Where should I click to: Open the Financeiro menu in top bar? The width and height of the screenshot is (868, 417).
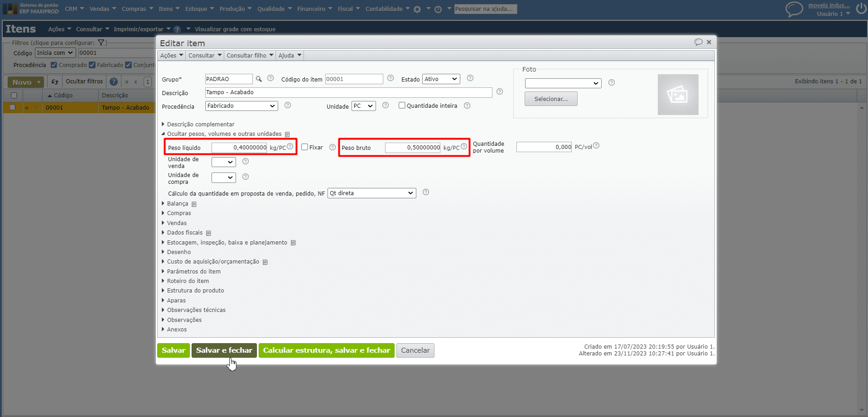click(315, 9)
